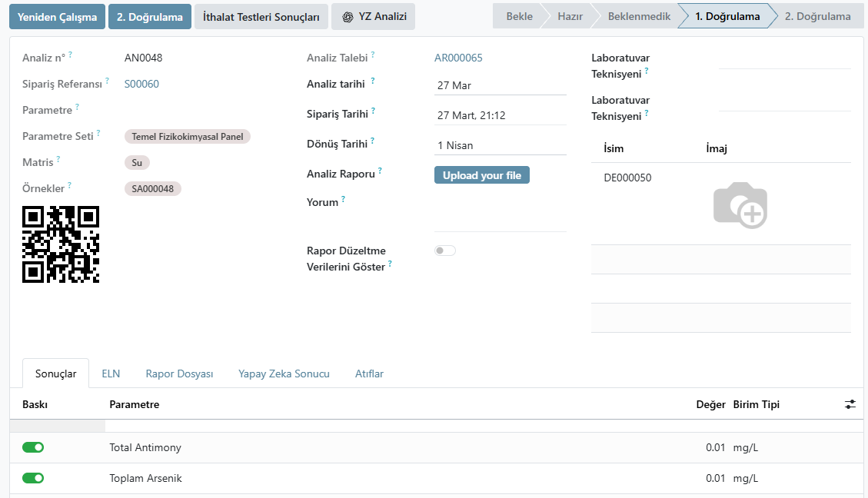Switch to the ELN tab

tap(111, 373)
